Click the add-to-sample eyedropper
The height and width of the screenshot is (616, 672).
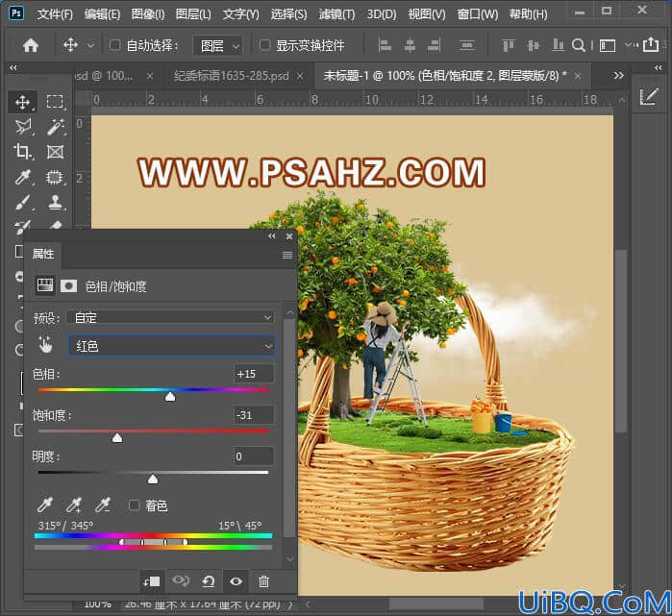click(74, 505)
